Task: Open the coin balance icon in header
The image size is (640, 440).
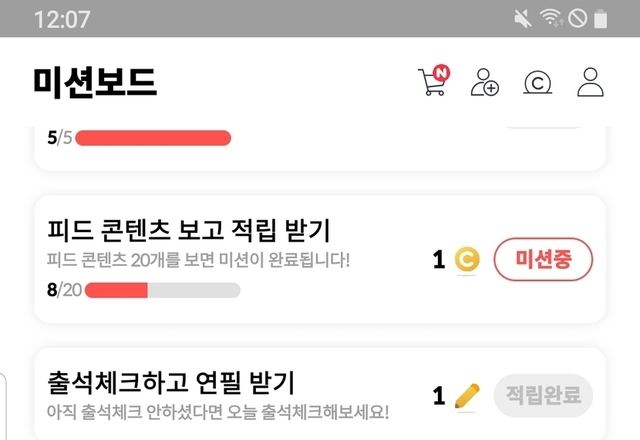Action: pyautogui.click(x=538, y=83)
